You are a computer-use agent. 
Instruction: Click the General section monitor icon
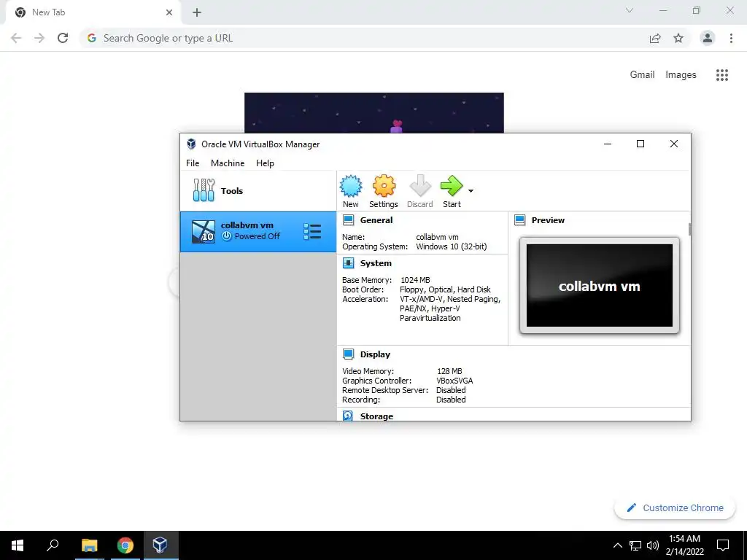(348, 220)
